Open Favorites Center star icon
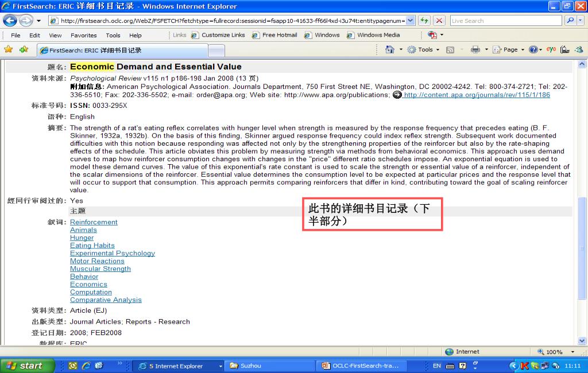The image size is (588, 373). [x=8, y=49]
